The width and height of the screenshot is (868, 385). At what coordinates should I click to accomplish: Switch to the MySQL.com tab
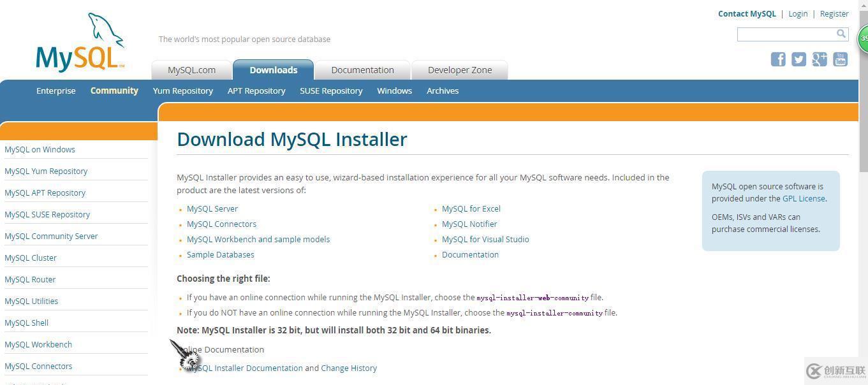click(x=191, y=70)
